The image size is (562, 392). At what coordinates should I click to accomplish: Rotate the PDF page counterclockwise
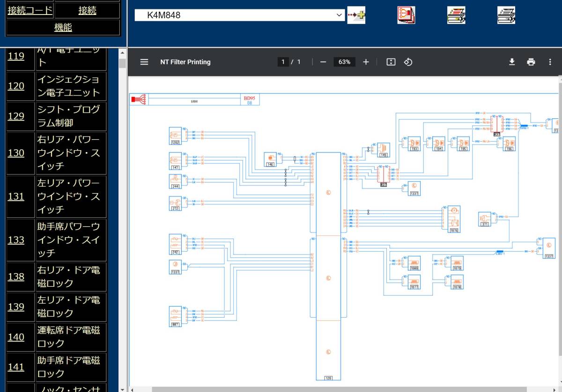click(x=408, y=62)
